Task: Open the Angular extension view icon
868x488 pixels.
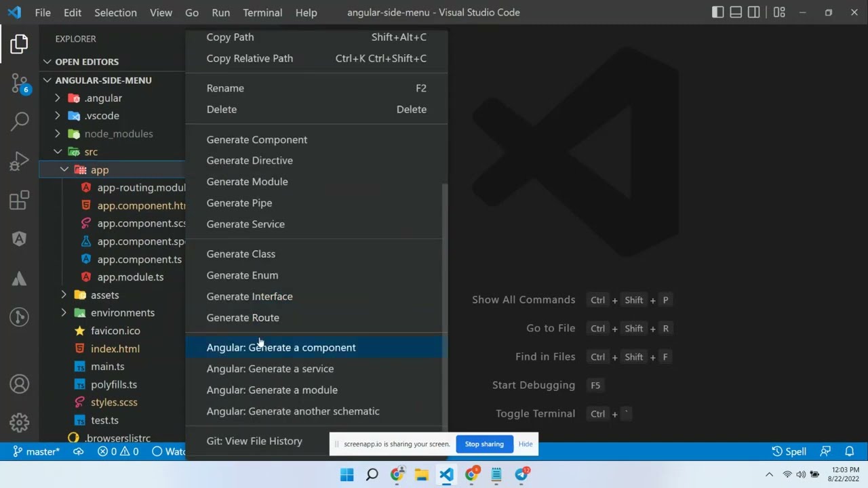Action: coord(19,239)
